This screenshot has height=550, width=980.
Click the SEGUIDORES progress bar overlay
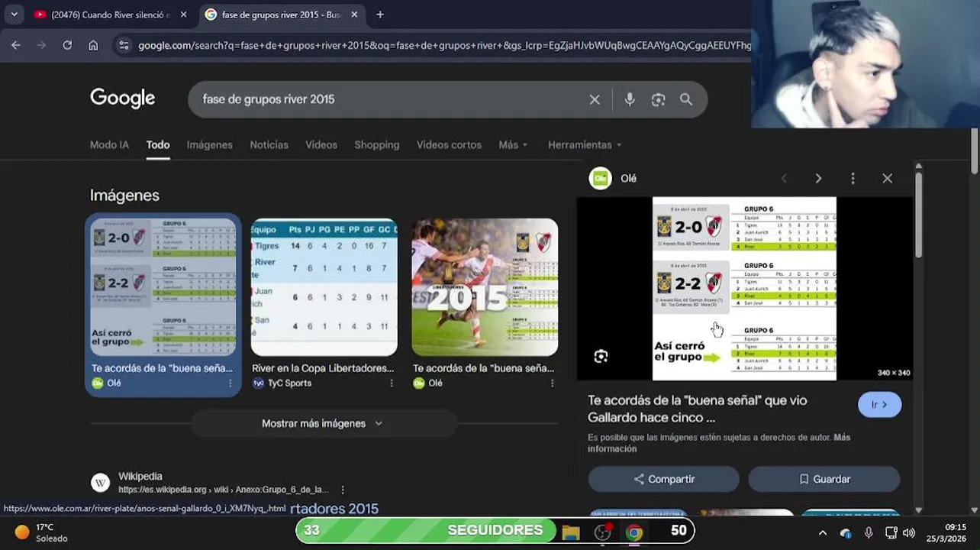coord(495,530)
